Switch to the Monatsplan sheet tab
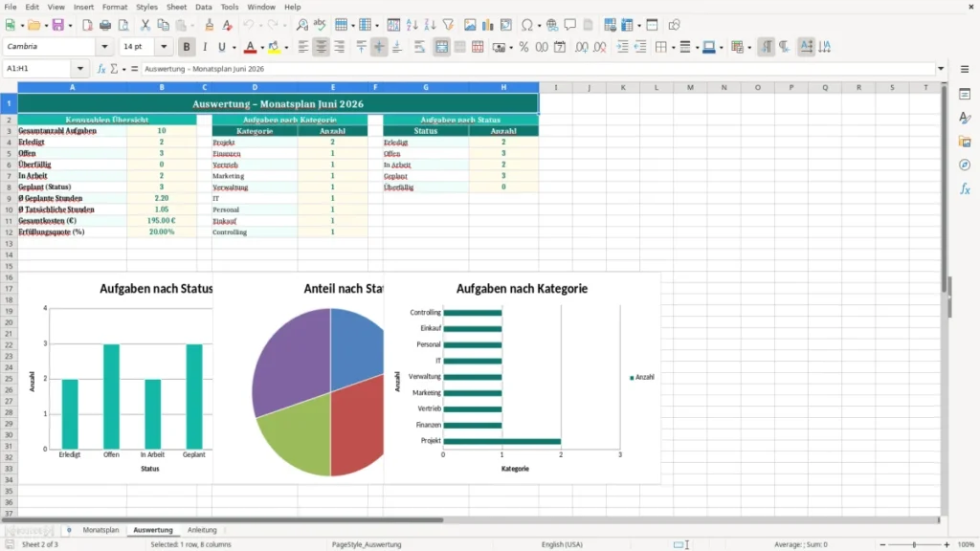 tap(100, 530)
